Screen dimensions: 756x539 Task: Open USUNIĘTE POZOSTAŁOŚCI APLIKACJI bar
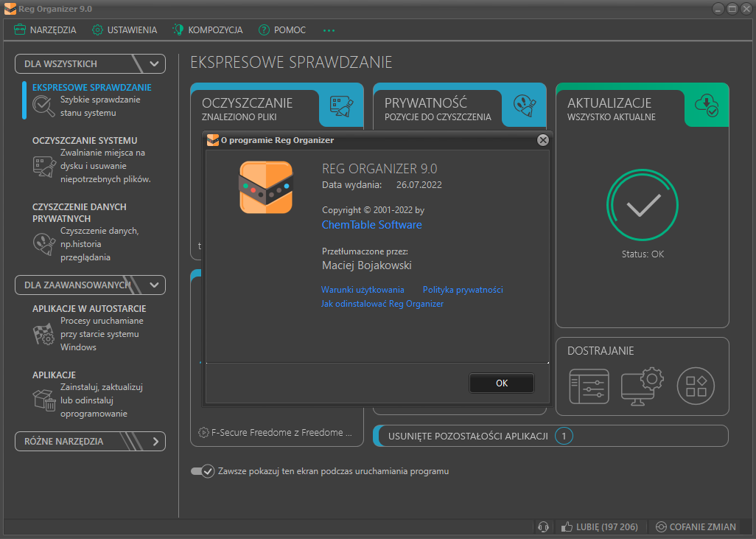[550, 436]
